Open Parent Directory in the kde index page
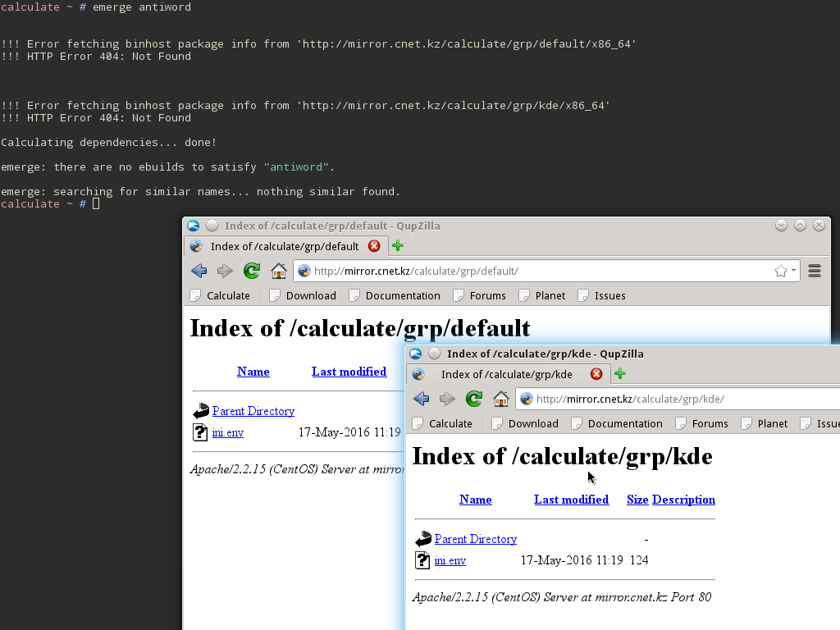The width and height of the screenshot is (840, 630). [475, 539]
